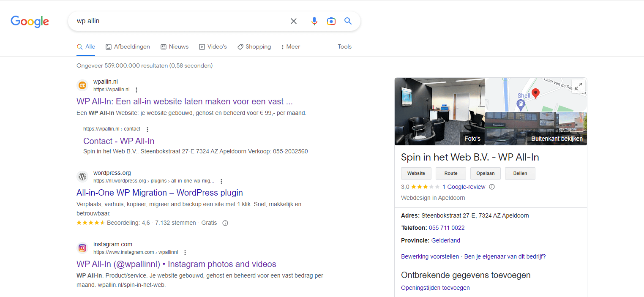Open the Video's tab
Screen dimensions: 644x297
[213, 47]
